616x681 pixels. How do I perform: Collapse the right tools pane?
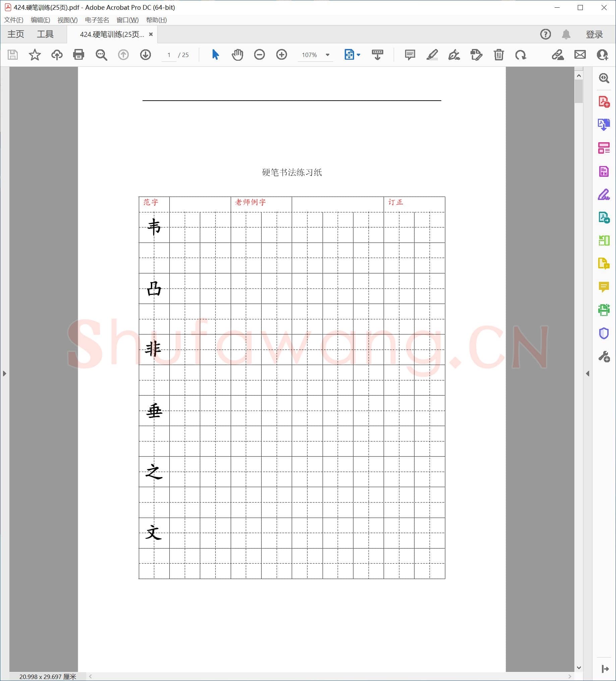[x=588, y=373]
